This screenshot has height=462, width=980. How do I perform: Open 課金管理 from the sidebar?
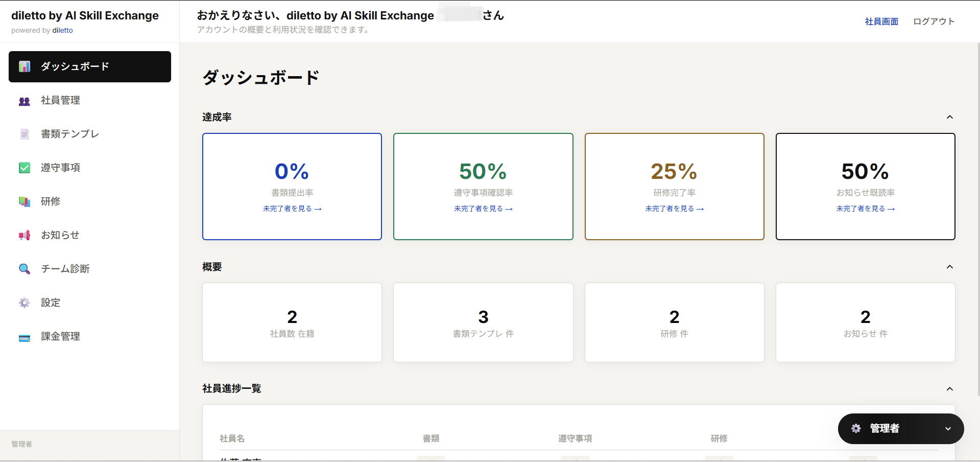tap(90, 336)
